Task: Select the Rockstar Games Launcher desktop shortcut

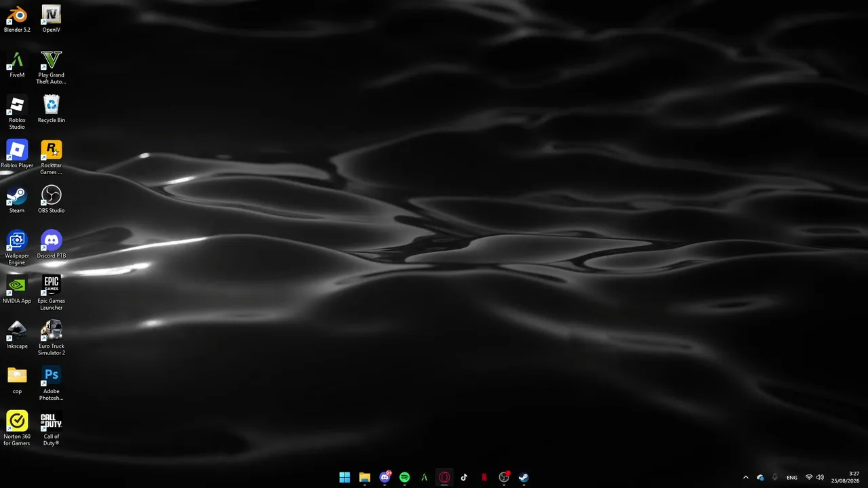Action: pyautogui.click(x=52, y=158)
